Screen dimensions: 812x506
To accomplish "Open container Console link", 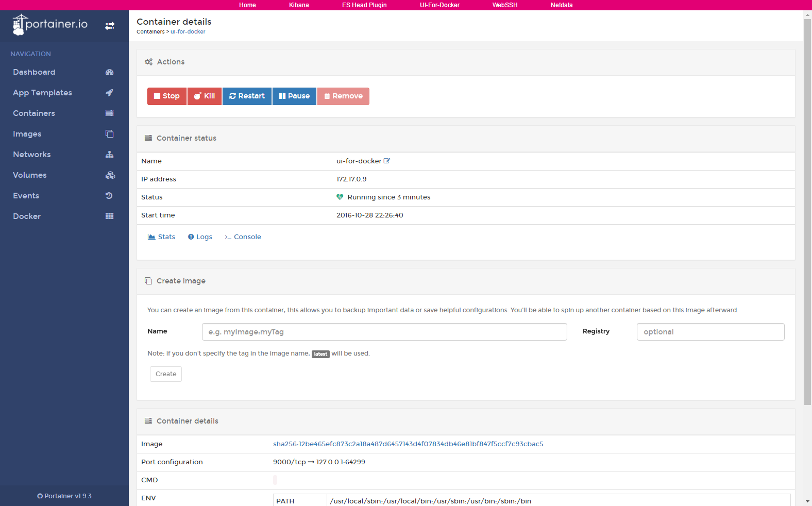I will click(243, 237).
